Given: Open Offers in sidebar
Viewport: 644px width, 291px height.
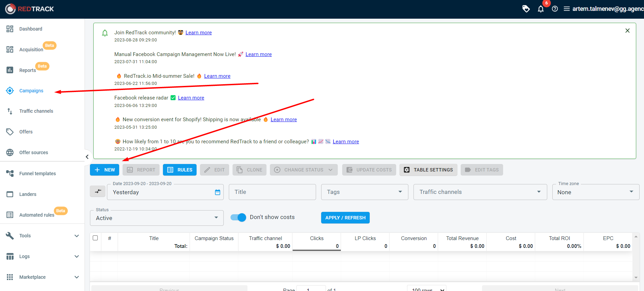Looking at the screenshot, I should [26, 132].
